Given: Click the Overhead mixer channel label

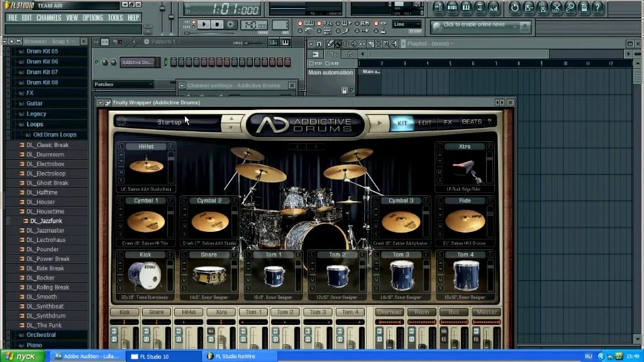Looking at the screenshot, I should [389, 312].
